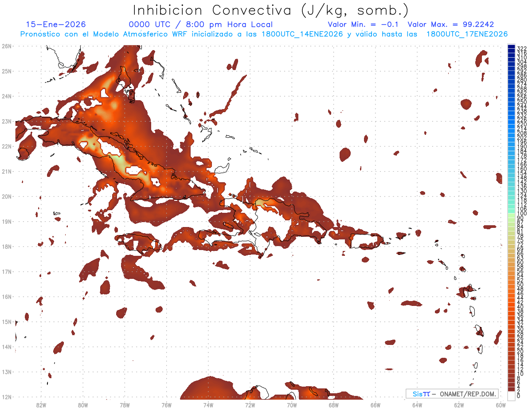
Task: Click the 80W longitude label
Action: point(83,405)
